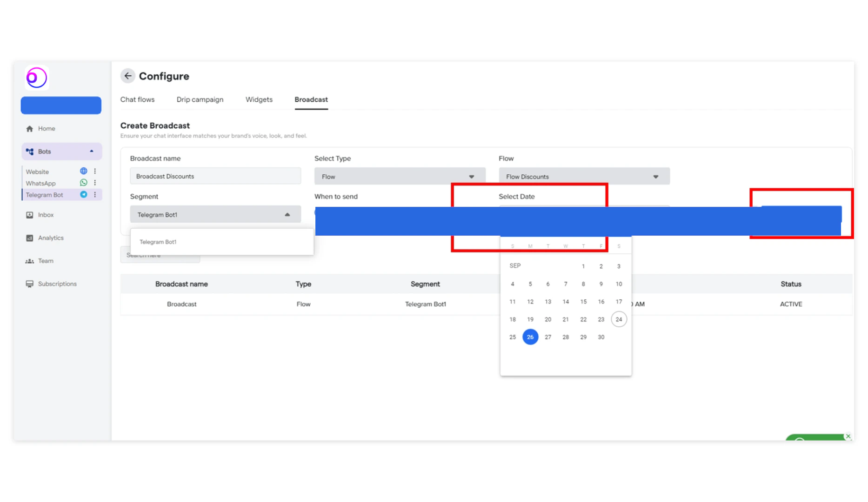Open the Select Type dropdown

point(400,176)
